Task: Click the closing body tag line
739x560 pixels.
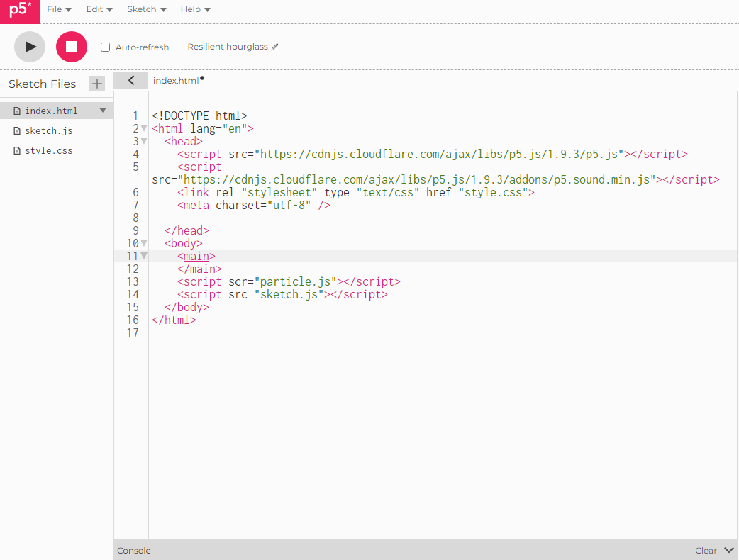Action: (x=187, y=307)
